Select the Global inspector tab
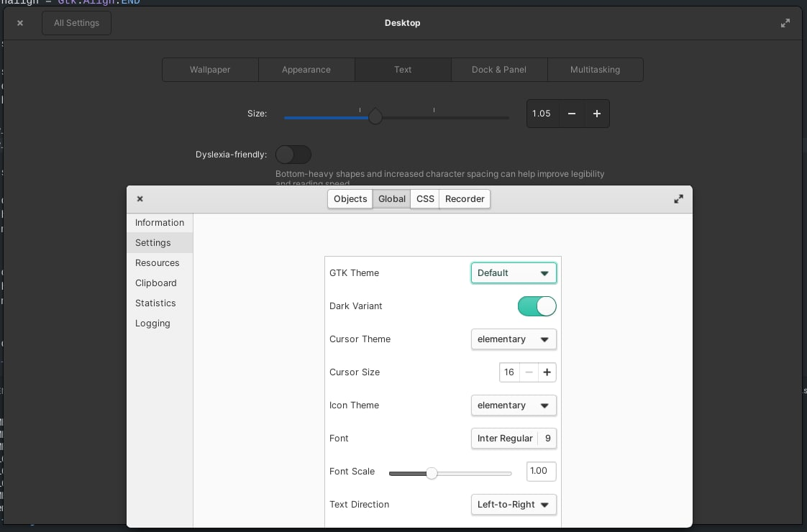This screenshot has height=532, width=807. point(392,199)
